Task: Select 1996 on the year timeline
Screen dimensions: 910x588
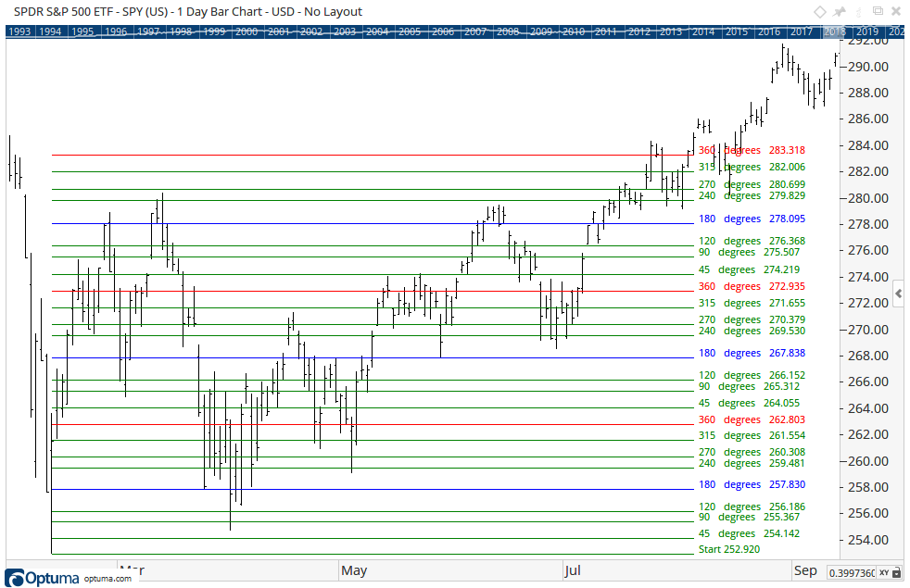Action: pyautogui.click(x=116, y=31)
